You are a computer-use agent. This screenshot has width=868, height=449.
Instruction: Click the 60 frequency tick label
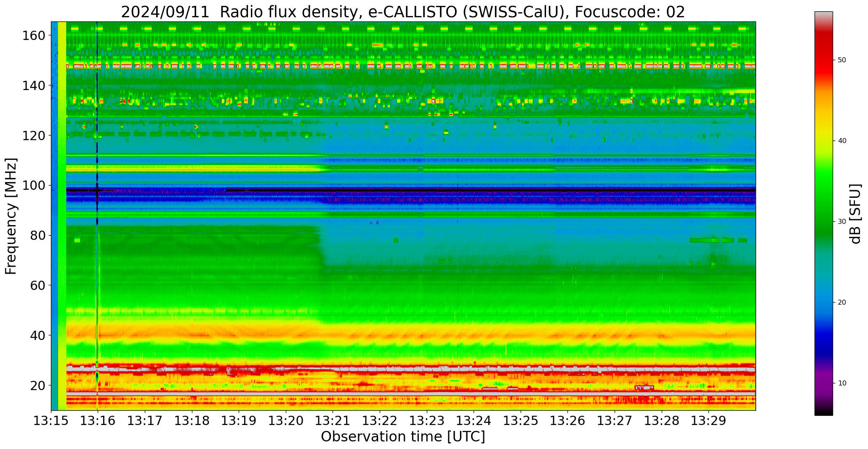pos(37,285)
